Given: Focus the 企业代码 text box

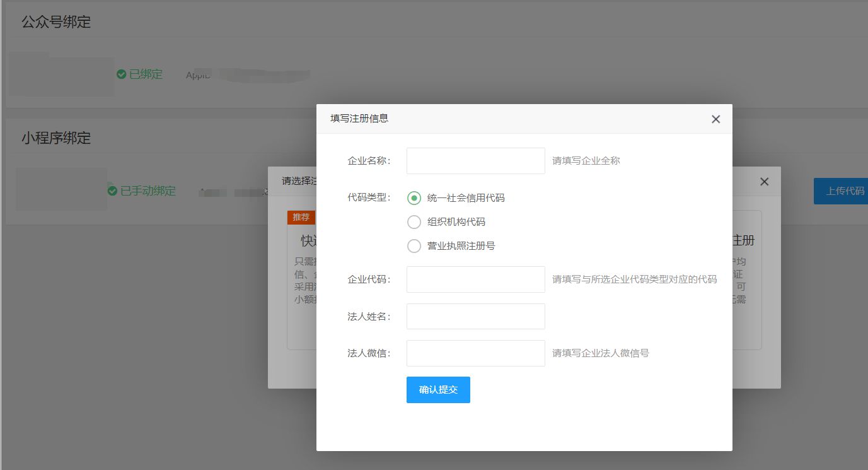Looking at the screenshot, I should click(x=475, y=279).
